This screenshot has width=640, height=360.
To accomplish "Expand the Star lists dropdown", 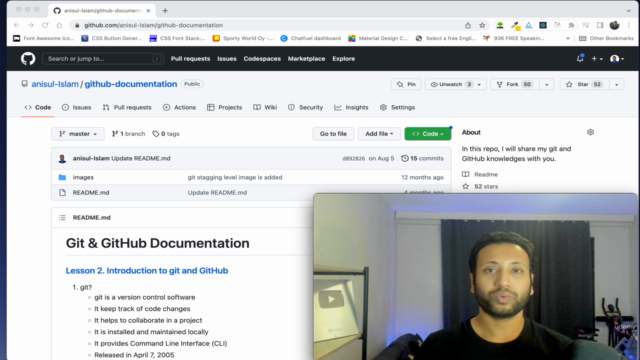I will tap(617, 84).
